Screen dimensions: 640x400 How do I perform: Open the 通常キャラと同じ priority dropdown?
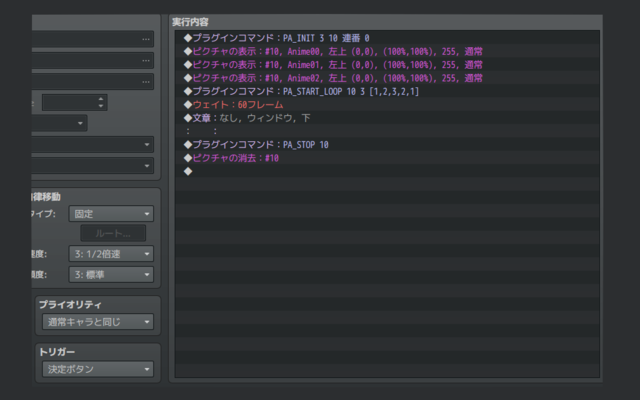[98, 322]
